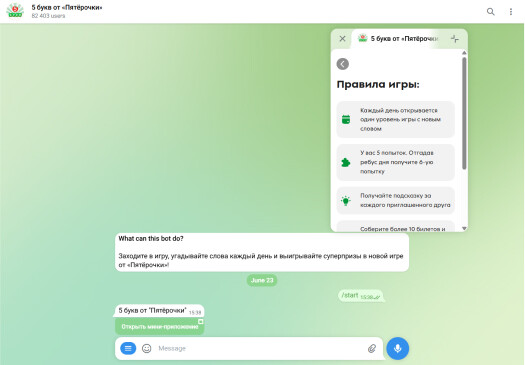Open the emoji picker
Screen dimensions: 525x365
(147, 348)
